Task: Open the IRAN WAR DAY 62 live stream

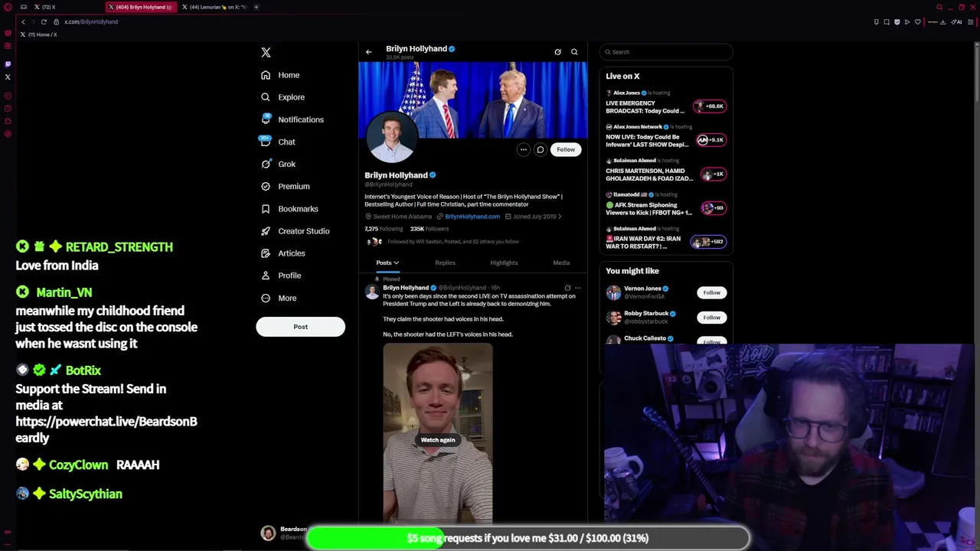Action: (665, 238)
